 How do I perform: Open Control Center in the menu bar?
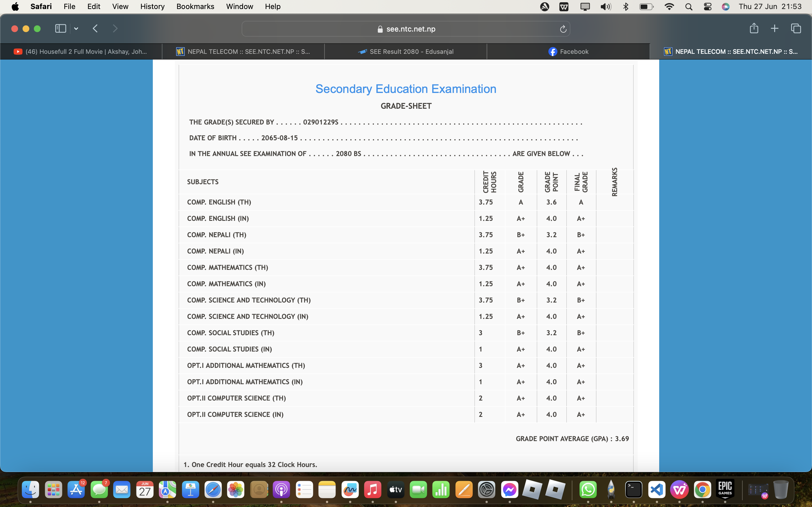707,7
